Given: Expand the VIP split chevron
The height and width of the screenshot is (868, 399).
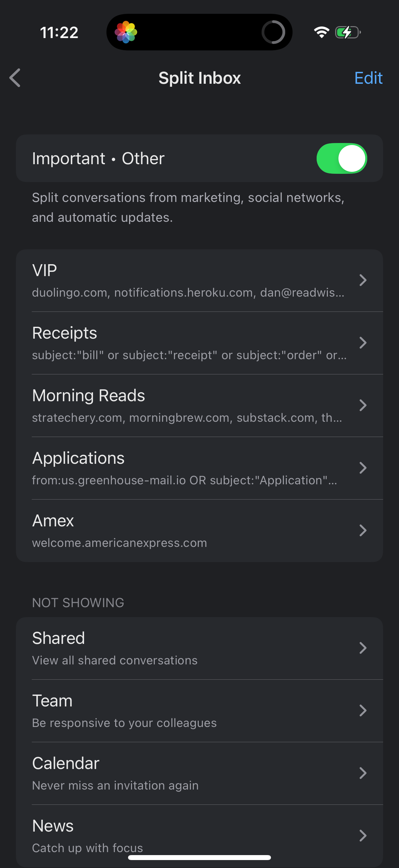Looking at the screenshot, I should 362,280.
